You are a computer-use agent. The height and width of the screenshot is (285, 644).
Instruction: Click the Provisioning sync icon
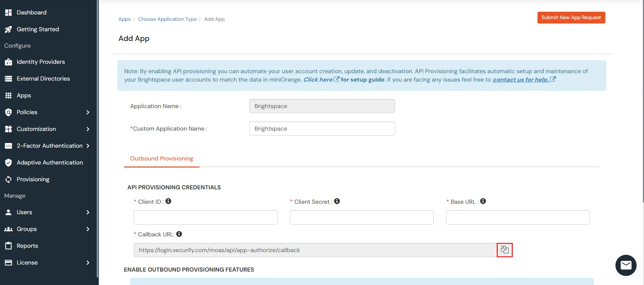[x=8, y=179]
